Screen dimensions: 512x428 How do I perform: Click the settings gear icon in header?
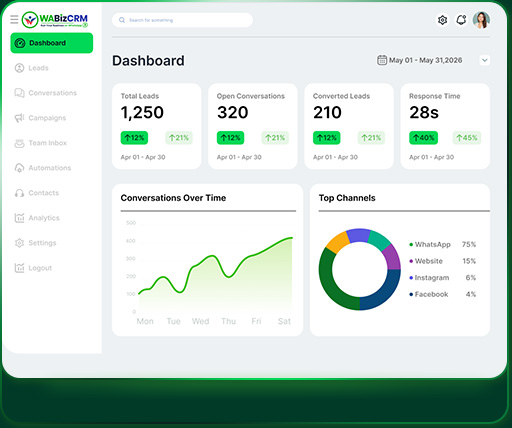tap(442, 20)
